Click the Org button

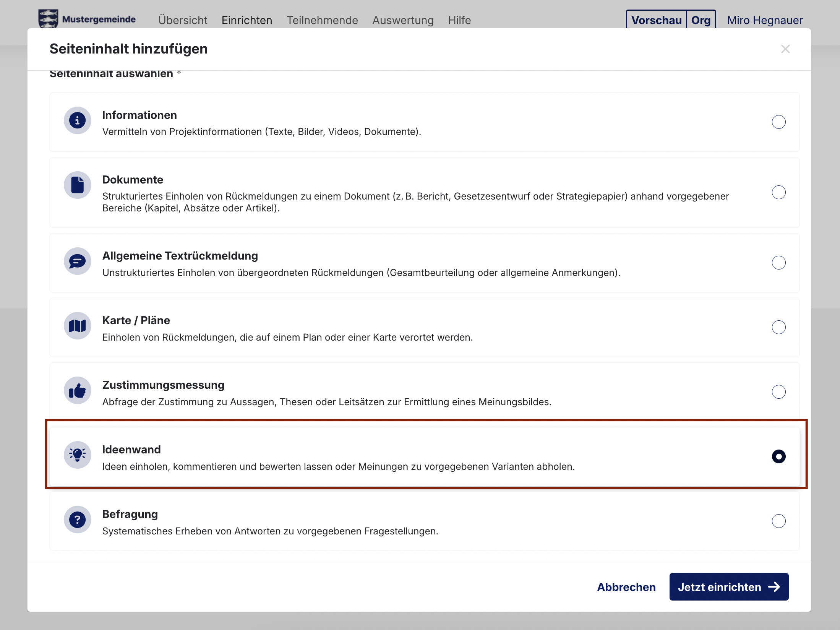click(x=701, y=20)
